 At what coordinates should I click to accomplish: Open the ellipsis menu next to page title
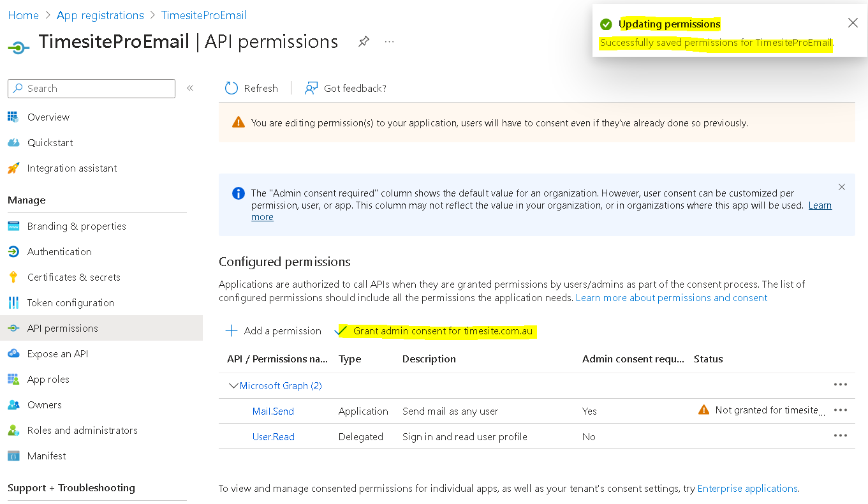coord(389,41)
